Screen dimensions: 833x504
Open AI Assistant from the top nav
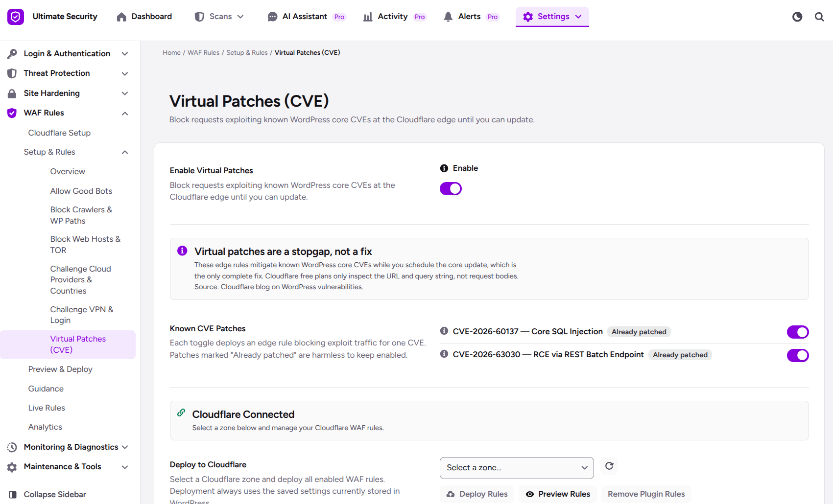[x=307, y=17]
